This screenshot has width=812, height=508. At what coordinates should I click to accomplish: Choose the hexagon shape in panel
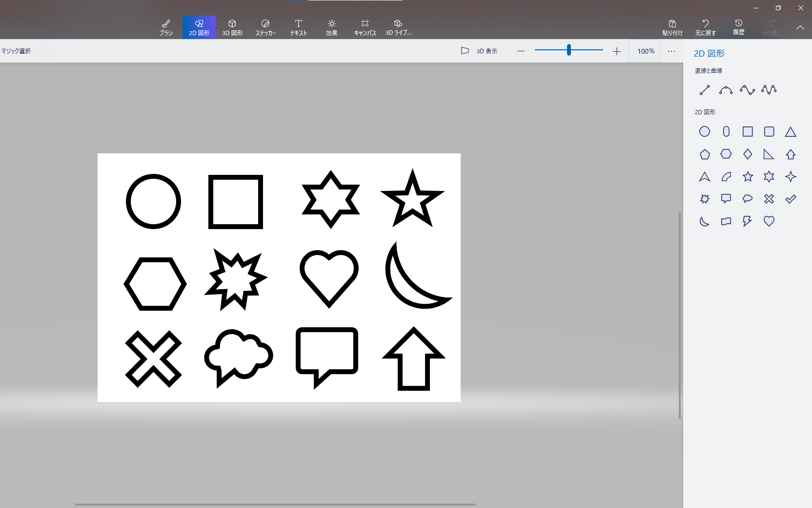726,154
